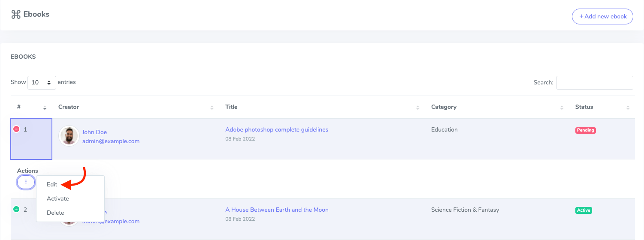Open the three-dot Actions menu button
The image size is (644, 240).
26,182
